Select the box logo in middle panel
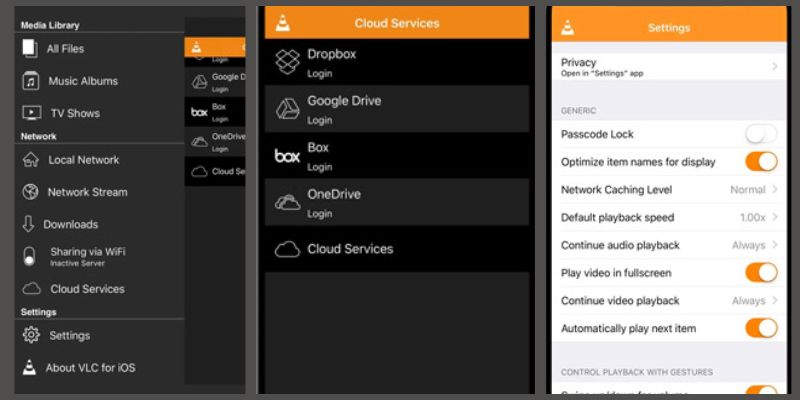 pyautogui.click(x=287, y=156)
